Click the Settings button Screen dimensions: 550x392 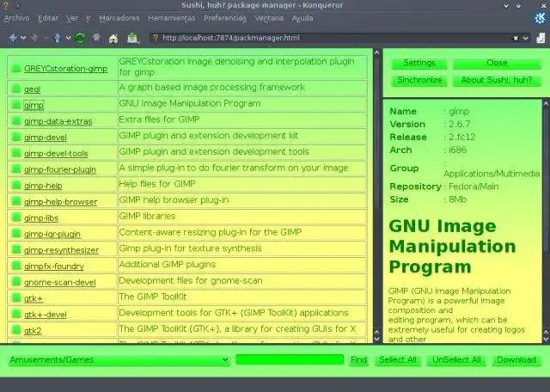(419, 63)
